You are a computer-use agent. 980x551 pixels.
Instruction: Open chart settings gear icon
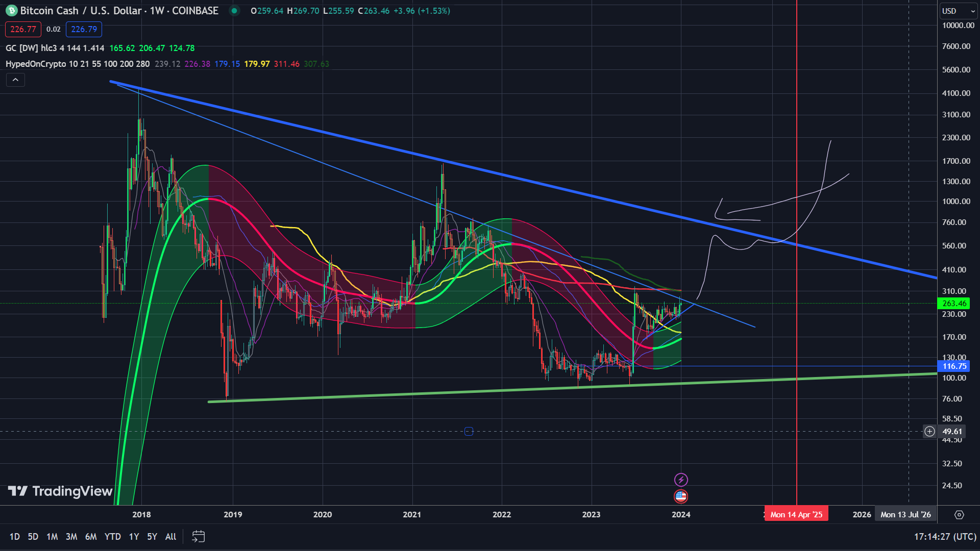point(959,515)
